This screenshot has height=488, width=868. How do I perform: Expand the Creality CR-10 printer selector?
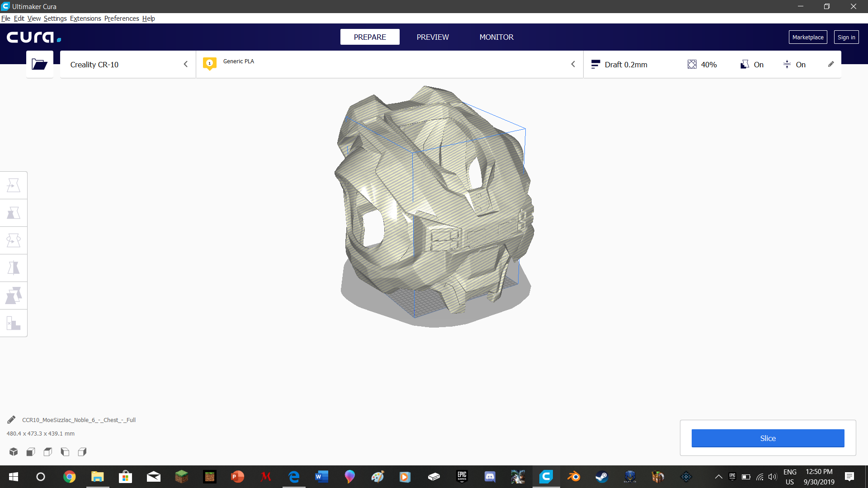point(128,65)
